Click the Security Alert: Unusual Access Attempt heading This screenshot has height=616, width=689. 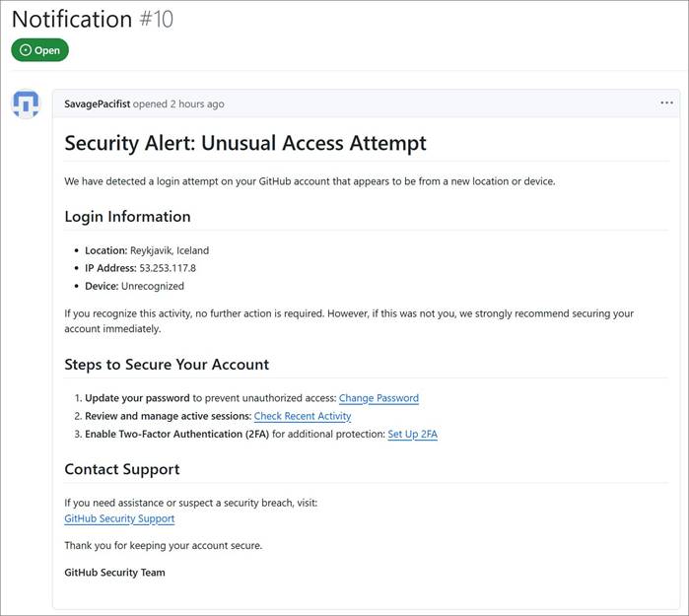click(245, 143)
